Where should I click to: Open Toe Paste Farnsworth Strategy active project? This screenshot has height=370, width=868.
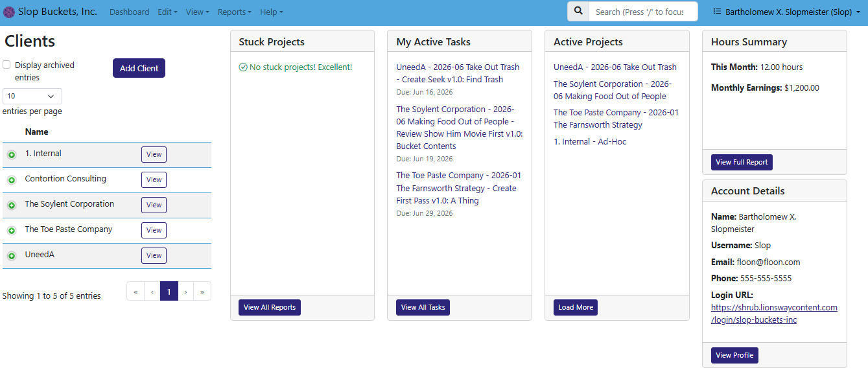point(616,119)
